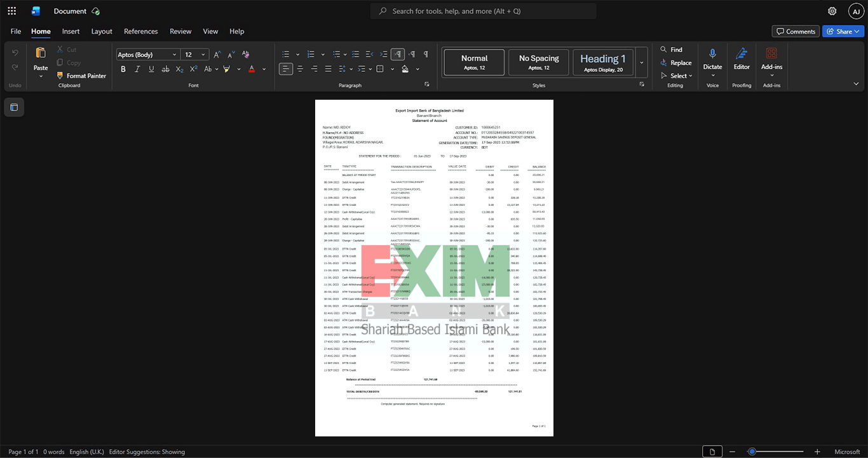Toggle left alignment
The image size is (868, 458).
286,69
